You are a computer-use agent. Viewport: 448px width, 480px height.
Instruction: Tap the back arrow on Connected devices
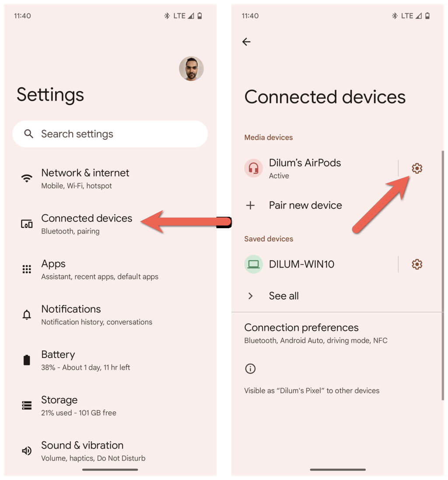click(246, 42)
